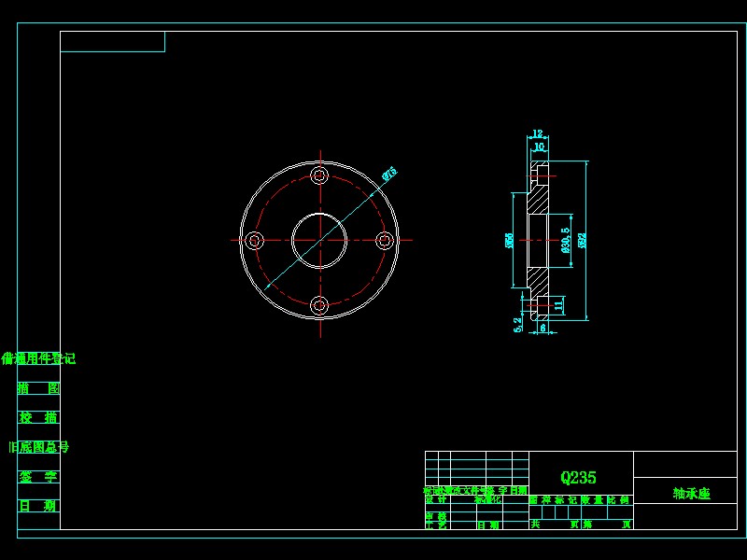The image size is (747, 560).
Task: Click the empty cyan box at top-left corner
Action: tap(112, 41)
